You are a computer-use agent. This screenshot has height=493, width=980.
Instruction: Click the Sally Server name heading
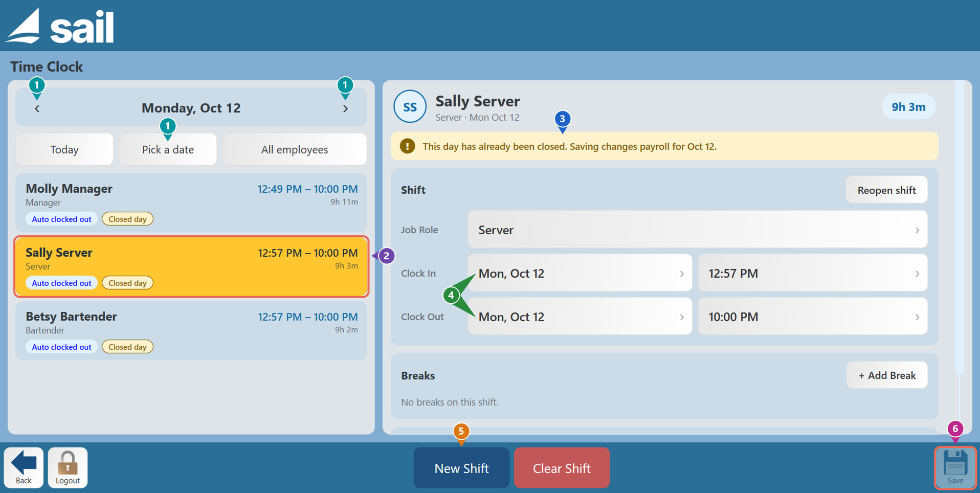click(477, 101)
